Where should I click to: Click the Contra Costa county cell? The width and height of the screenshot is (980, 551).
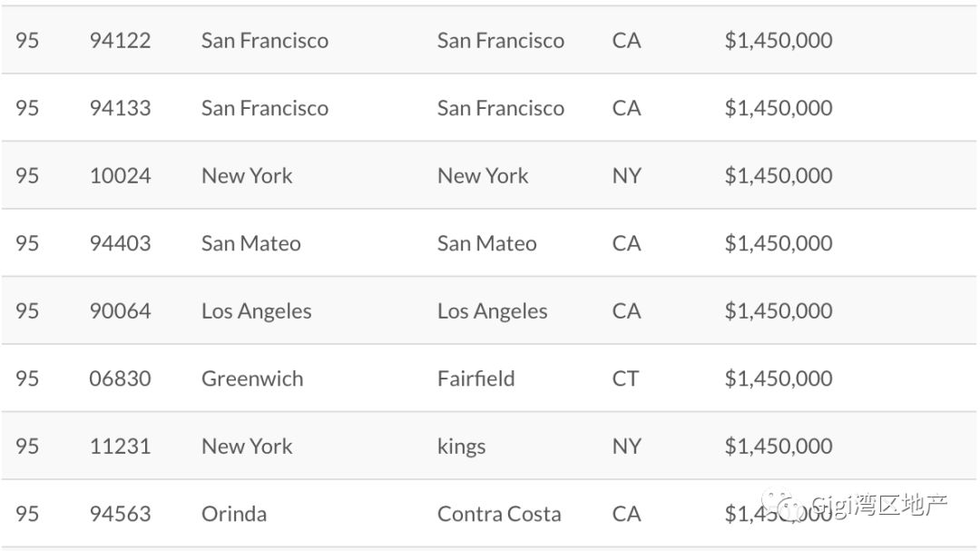[x=499, y=514]
